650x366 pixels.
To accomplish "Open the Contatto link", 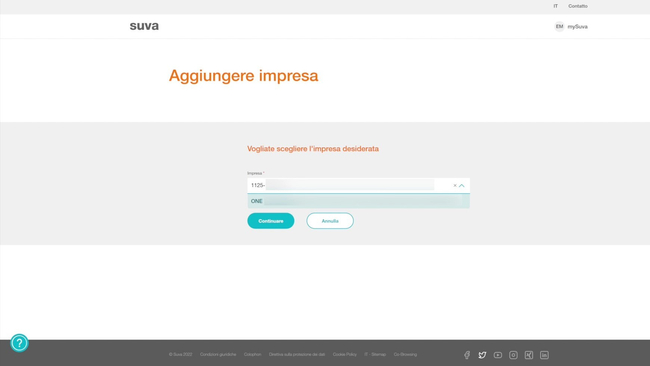I will [578, 6].
